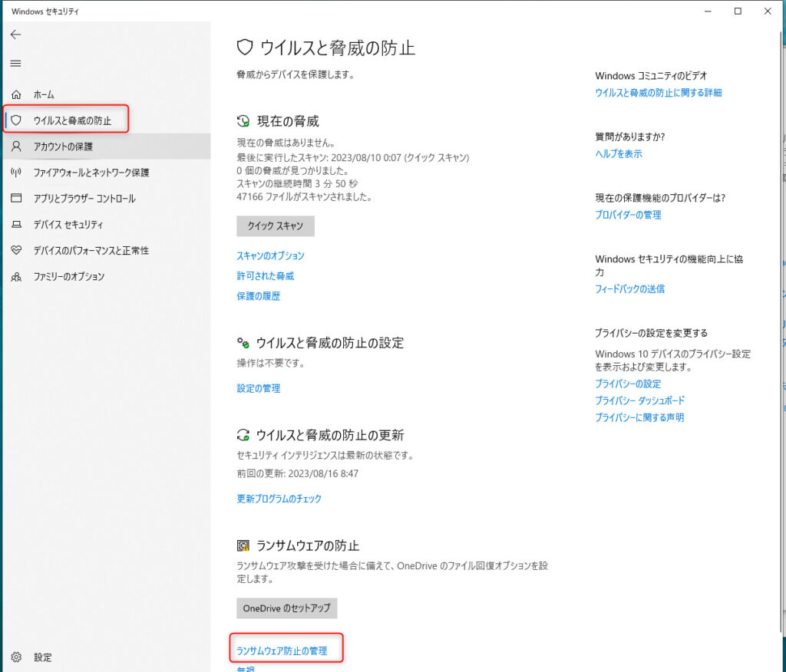
Task: Open 許可された脅威 link
Action: click(x=265, y=276)
